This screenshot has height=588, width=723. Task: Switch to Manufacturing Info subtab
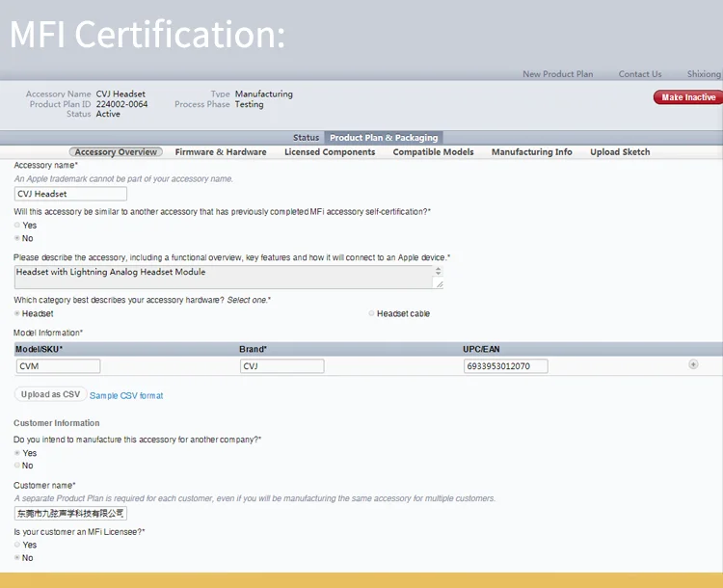pyautogui.click(x=531, y=151)
